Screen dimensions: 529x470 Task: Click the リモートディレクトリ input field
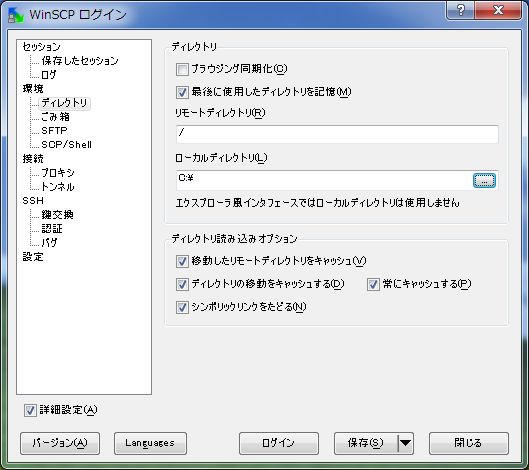click(337, 134)
